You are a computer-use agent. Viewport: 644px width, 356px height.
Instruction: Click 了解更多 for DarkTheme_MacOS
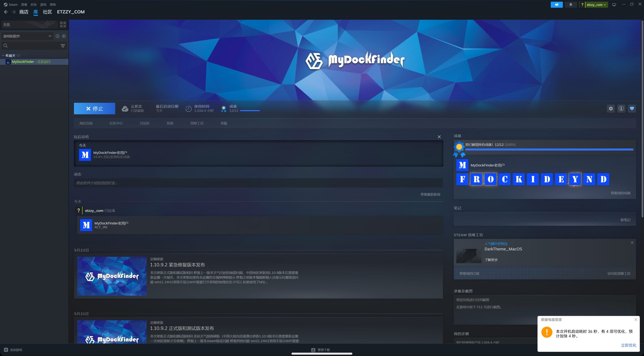[x=491, y=260]
